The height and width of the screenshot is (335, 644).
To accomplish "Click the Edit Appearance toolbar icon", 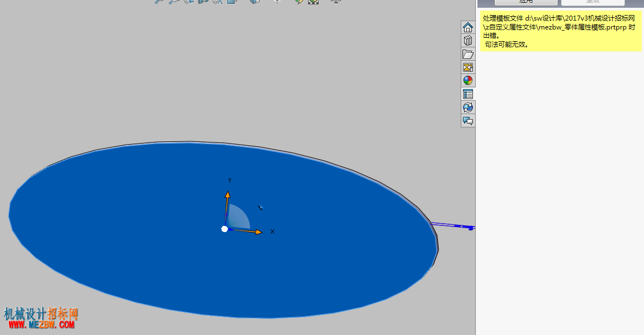I will 299,1.
